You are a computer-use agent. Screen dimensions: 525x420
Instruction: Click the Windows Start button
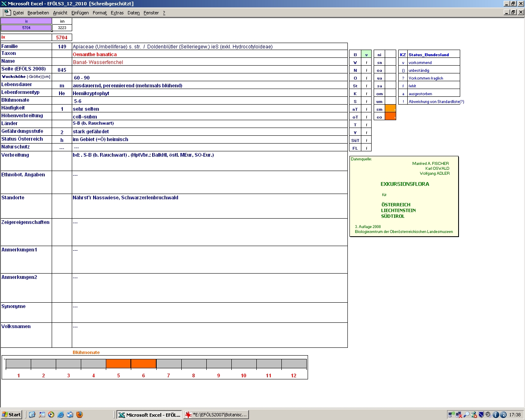11,415
